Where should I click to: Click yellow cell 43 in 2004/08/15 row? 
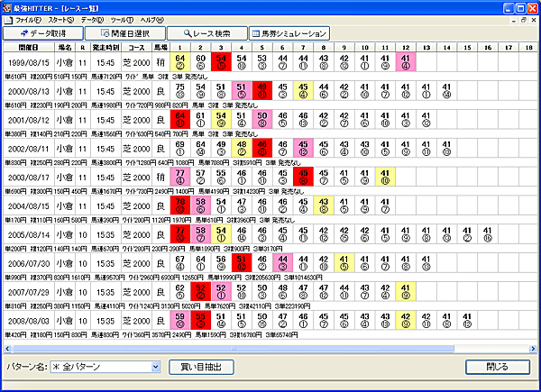coord(324,205)
